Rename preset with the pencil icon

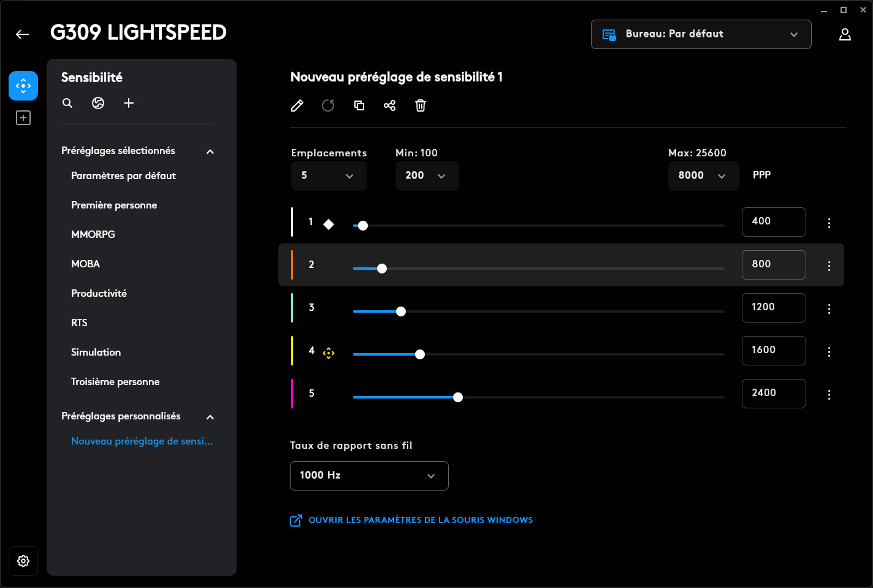pyautogui.click(x=297, y=105)
